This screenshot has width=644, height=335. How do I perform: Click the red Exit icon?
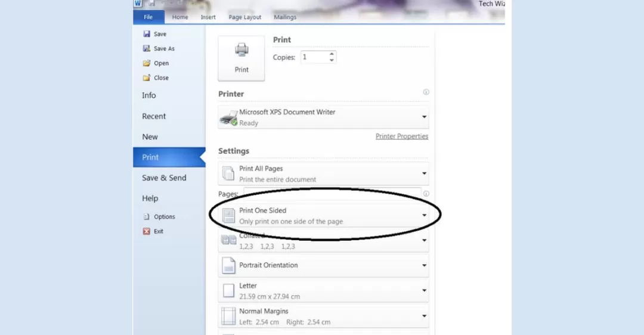[x=147, y=231]
